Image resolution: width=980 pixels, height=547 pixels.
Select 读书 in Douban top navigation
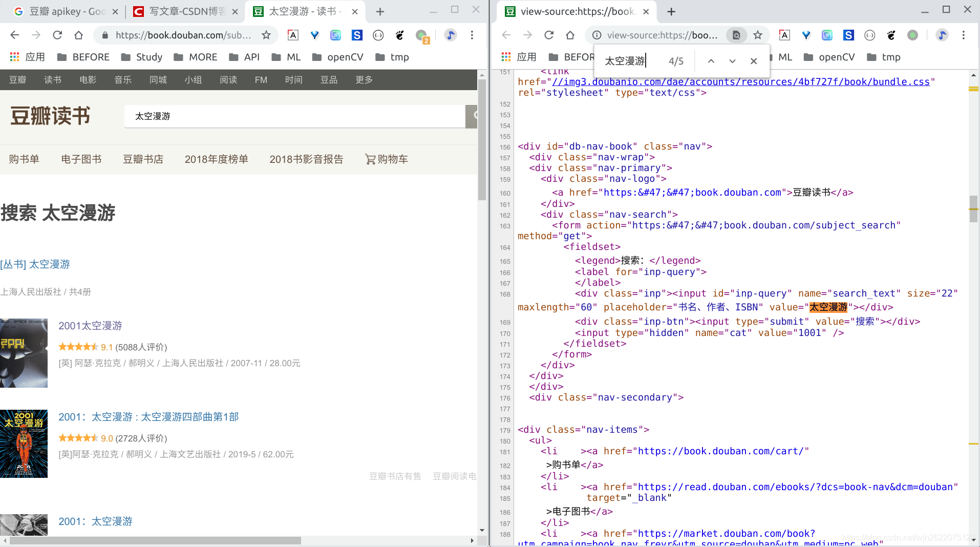[53, 80]
